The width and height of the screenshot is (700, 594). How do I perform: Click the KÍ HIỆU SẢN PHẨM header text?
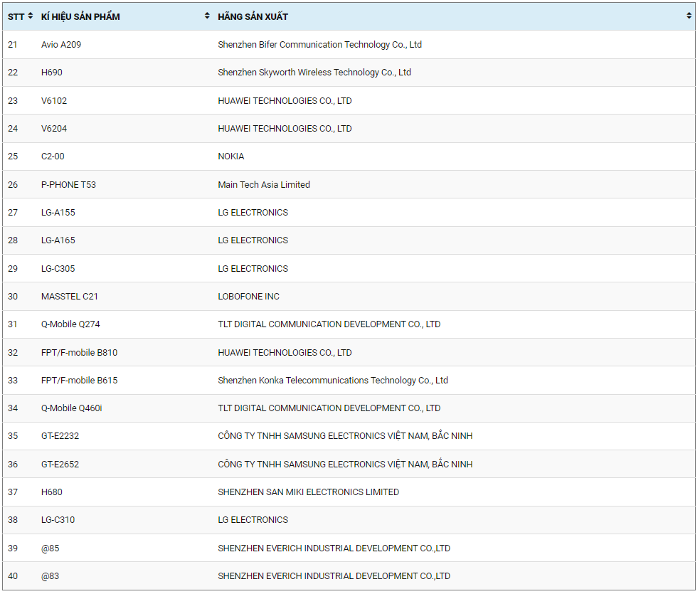coord(80,16)
